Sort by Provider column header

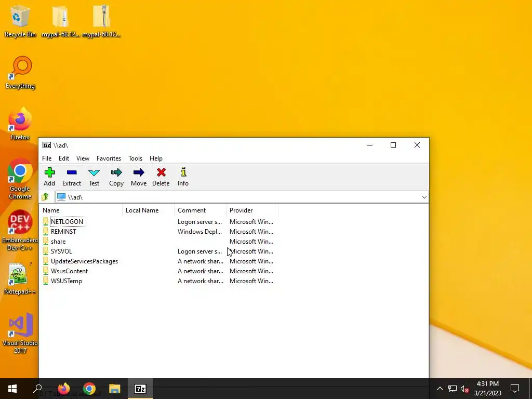pos(252,210)
